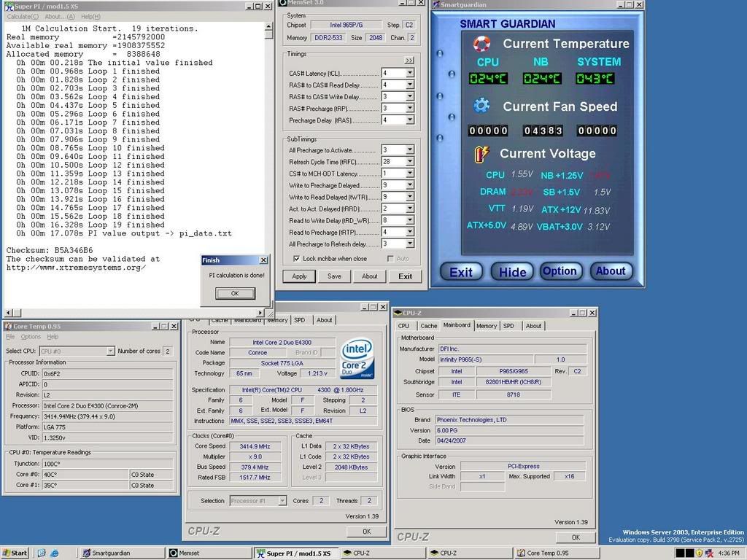Open the Precharge Delay (tRAS) dropdown
This screenshot has height=560, width=747.
409,120
